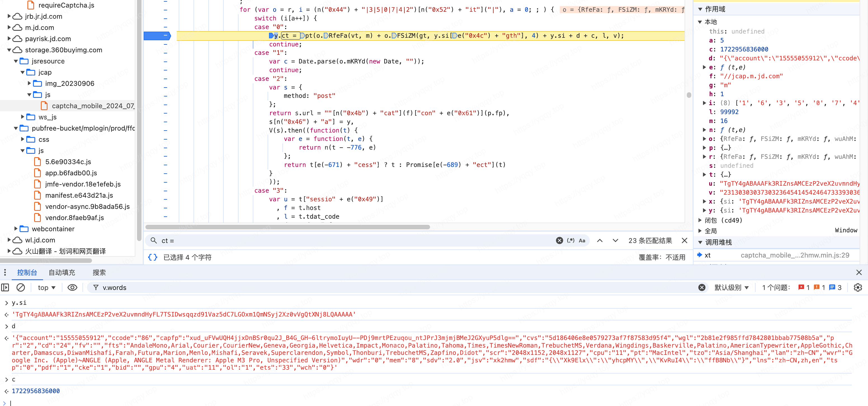Viewport: 868px width, 406px height.
Task: Expand the img_20230906 folder
Action: [29, 83]
